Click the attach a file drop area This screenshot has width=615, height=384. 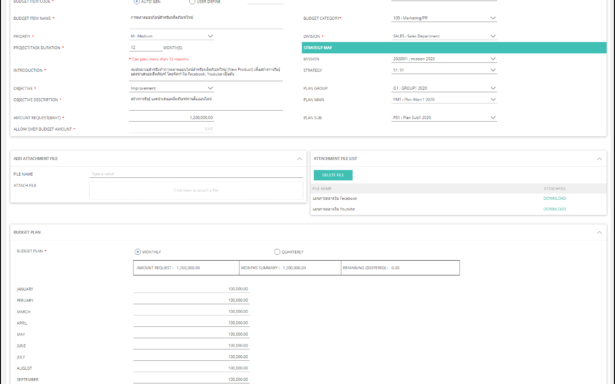196,190
